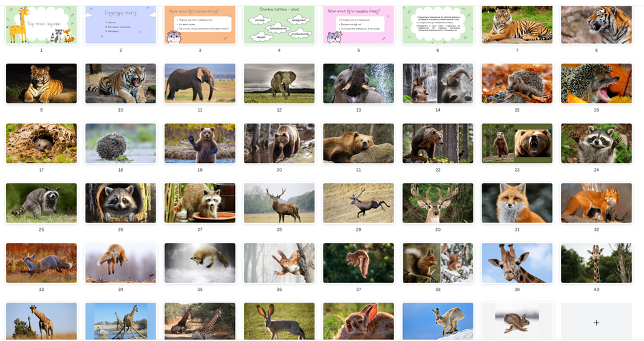
Task: Select thumbnail of small running hare on white
Action: point(517,322)
